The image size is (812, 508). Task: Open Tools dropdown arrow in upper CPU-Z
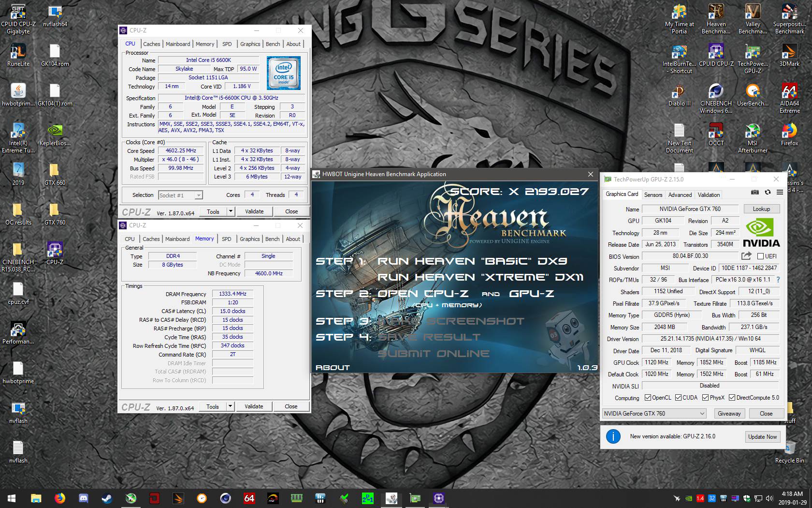tap(231, 211)
